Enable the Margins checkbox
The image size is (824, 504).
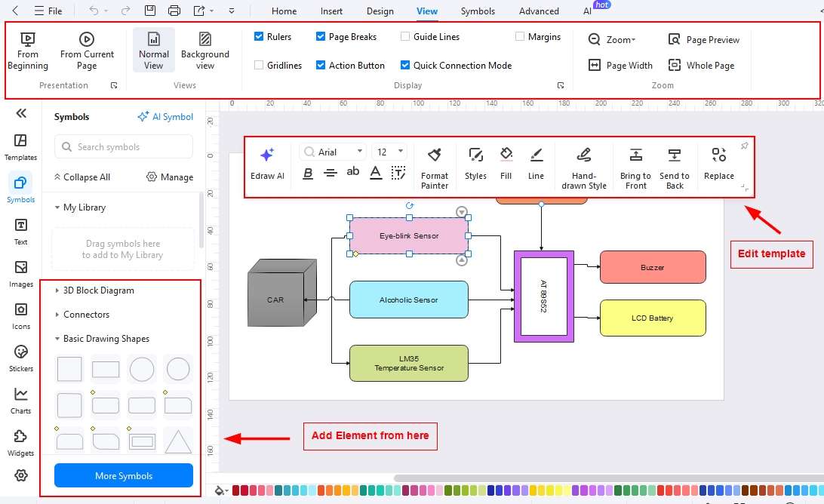tap(520, 36)
